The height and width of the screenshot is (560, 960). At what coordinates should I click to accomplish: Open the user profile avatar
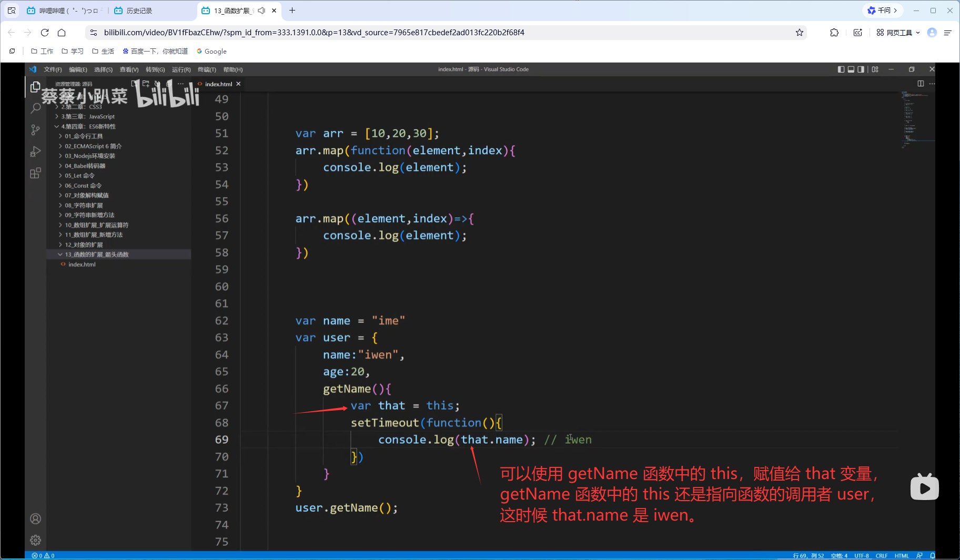pyautogui.click(x=932, y=33)
